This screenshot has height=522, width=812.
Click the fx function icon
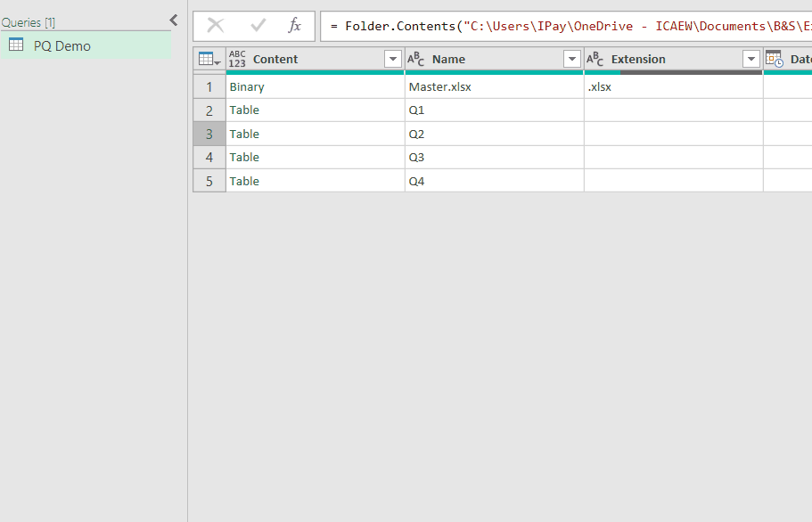tap(294, 26)
